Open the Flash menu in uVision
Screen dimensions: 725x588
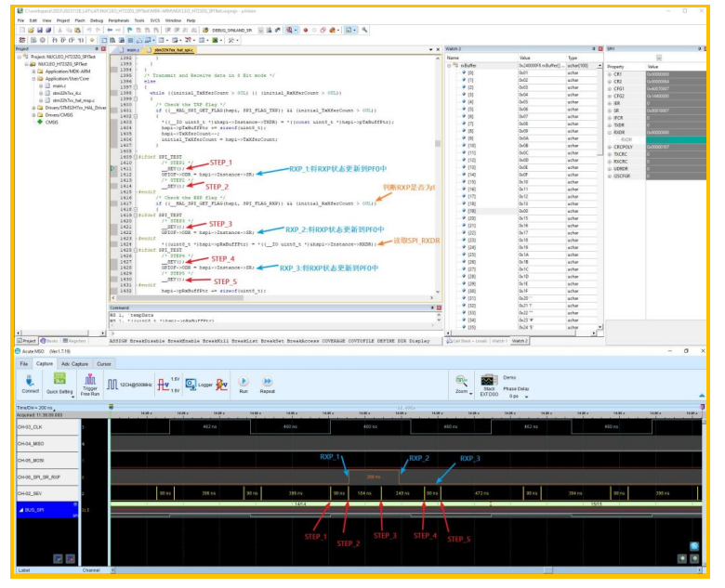pos(80,20)
